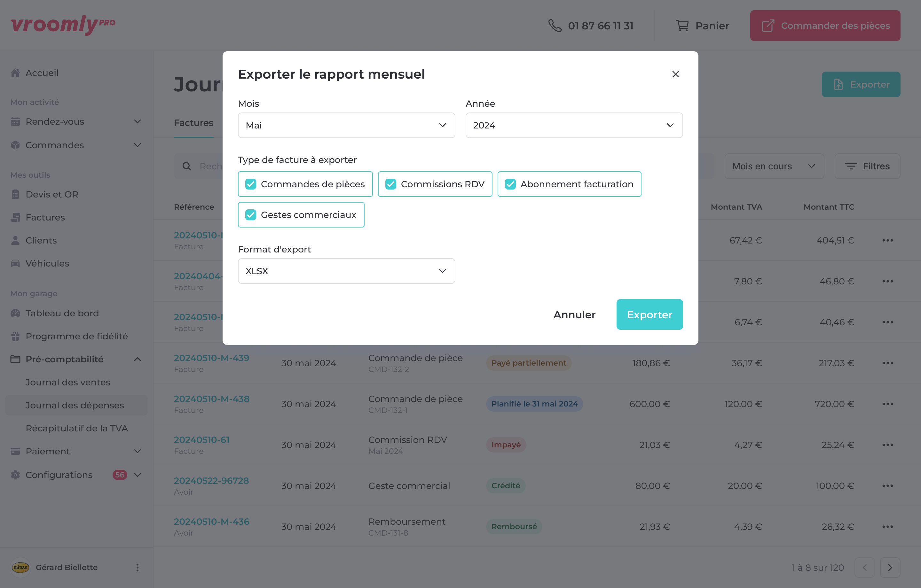This screenshot has width=921, height=588.
Task: Click Commander des pièces button
Action: (x=825, y=26)
